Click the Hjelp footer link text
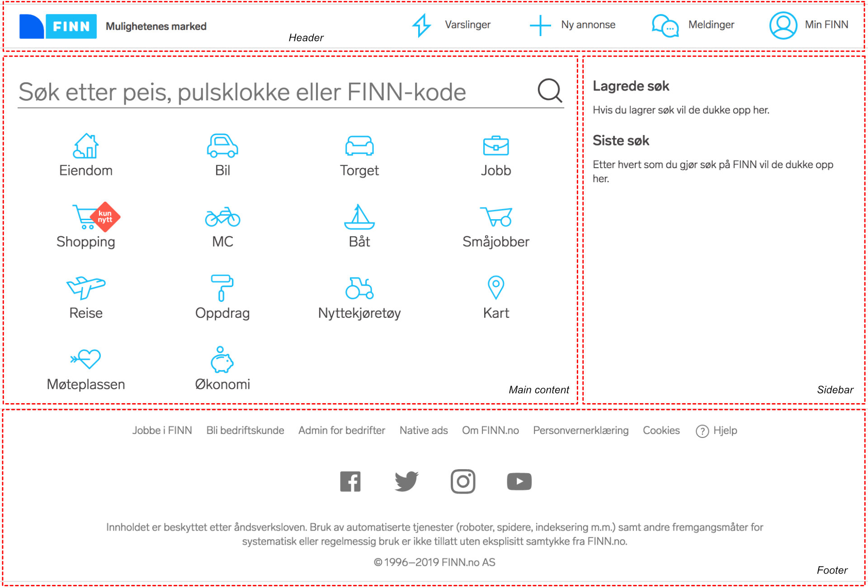 pos(725,431)
